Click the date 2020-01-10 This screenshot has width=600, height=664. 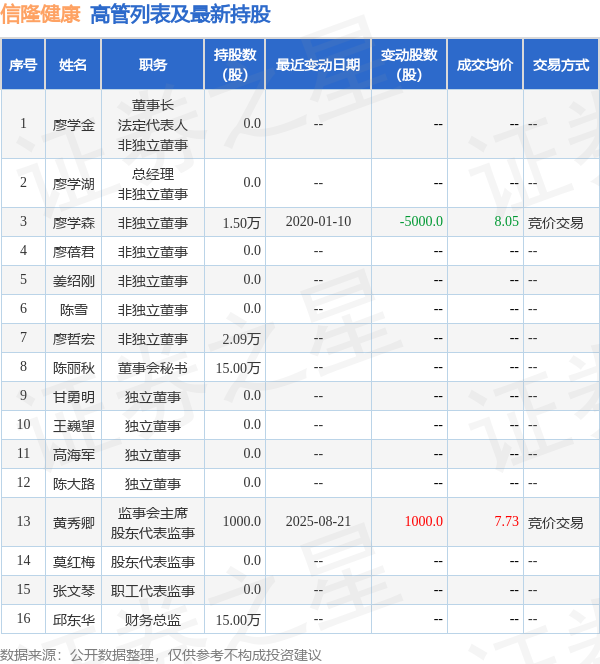tap(318, 221)
